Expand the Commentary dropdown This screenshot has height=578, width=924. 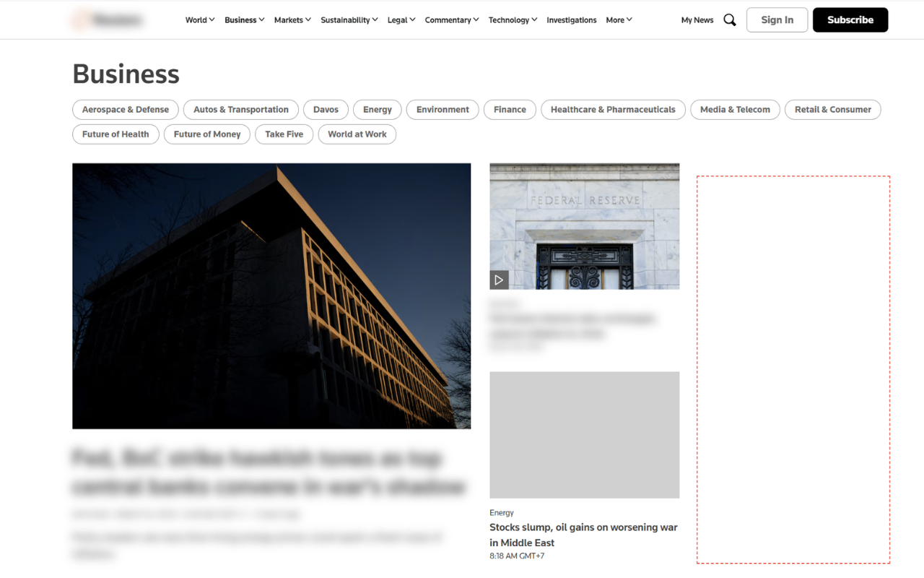452,20
